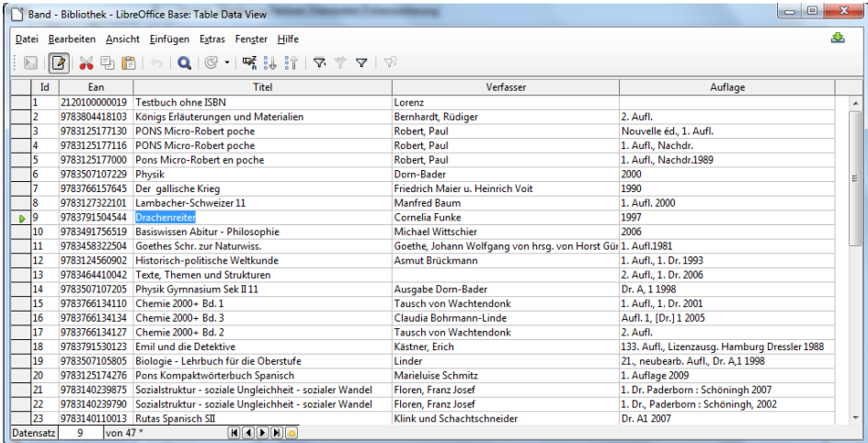The height and width of the screenshot is (443, 868).
Task: Open the Datei menu
Action: (27, 40)
